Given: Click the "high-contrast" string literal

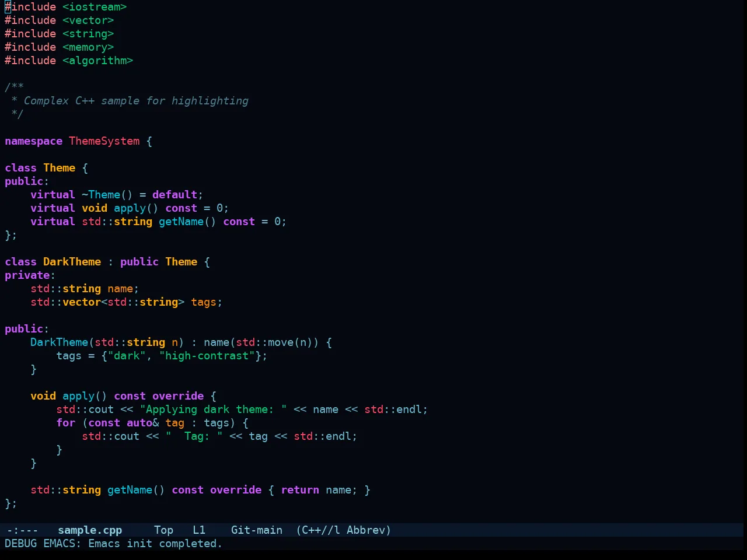Looking at the screenshot, I should pos(207,356).
